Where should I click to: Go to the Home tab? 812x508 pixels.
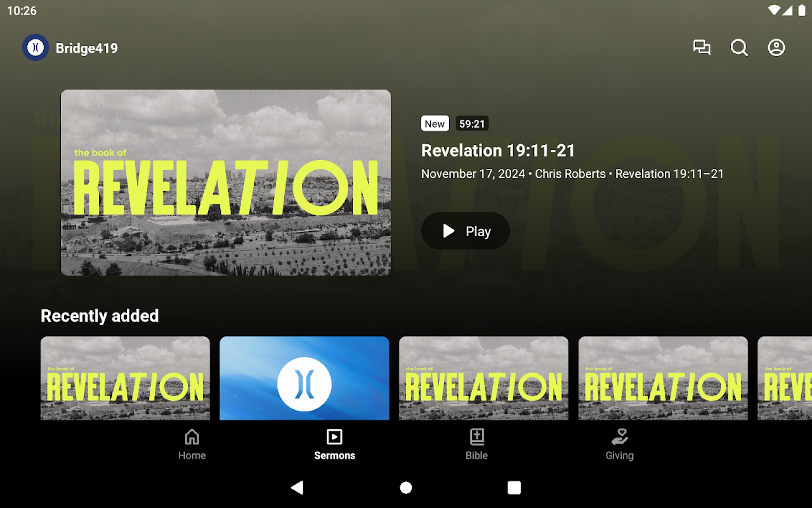coord(192,444)
